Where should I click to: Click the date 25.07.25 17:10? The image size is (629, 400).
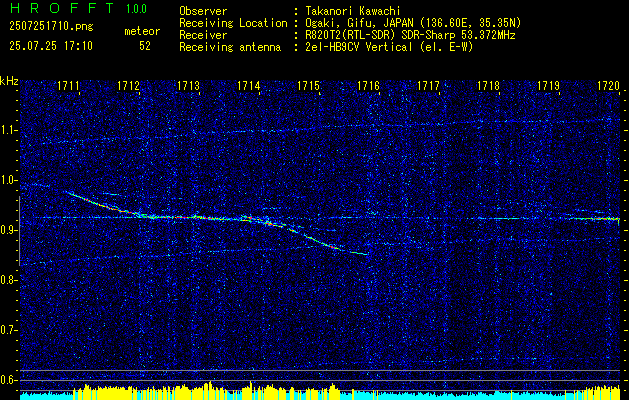tap(51, 46)
